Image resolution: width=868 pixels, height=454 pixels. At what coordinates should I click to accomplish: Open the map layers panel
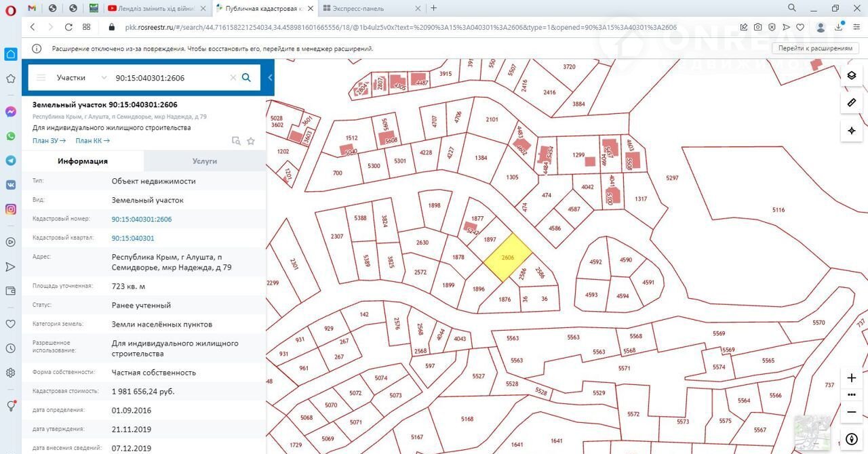(852, 76)
